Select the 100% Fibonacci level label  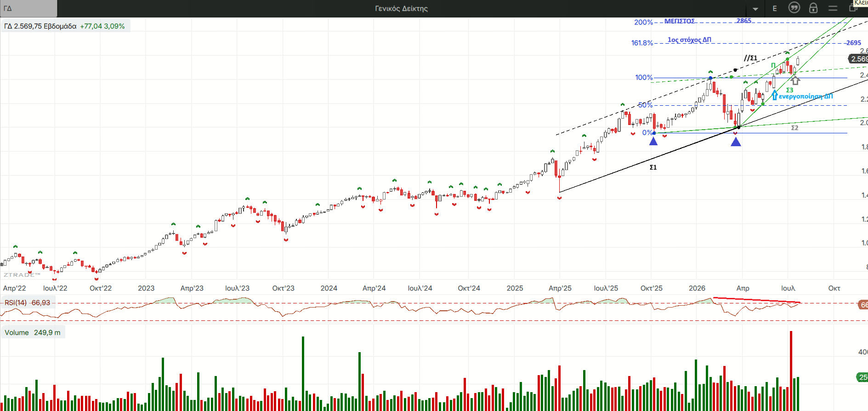click(644, 77)
